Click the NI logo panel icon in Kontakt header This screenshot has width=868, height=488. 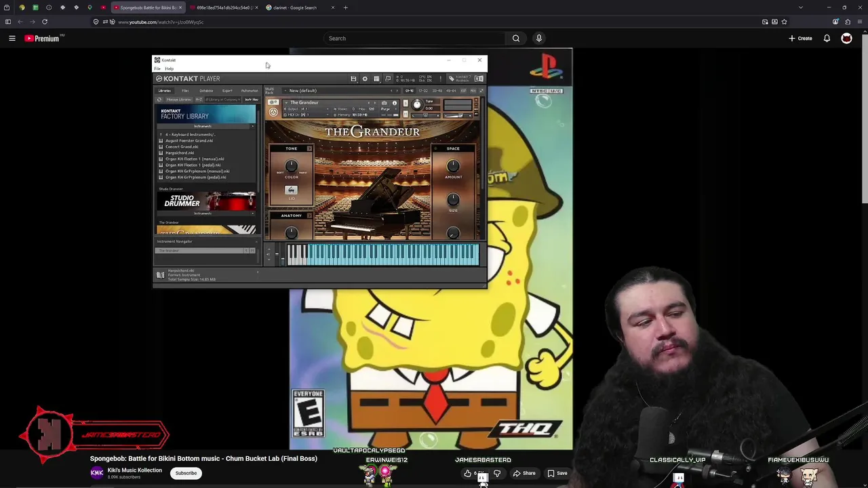(x=479, y=79)
